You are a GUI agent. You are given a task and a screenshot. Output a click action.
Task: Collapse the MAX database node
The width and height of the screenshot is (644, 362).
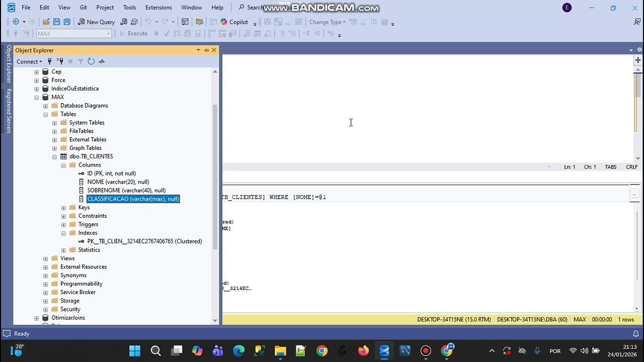click(37, 98)
